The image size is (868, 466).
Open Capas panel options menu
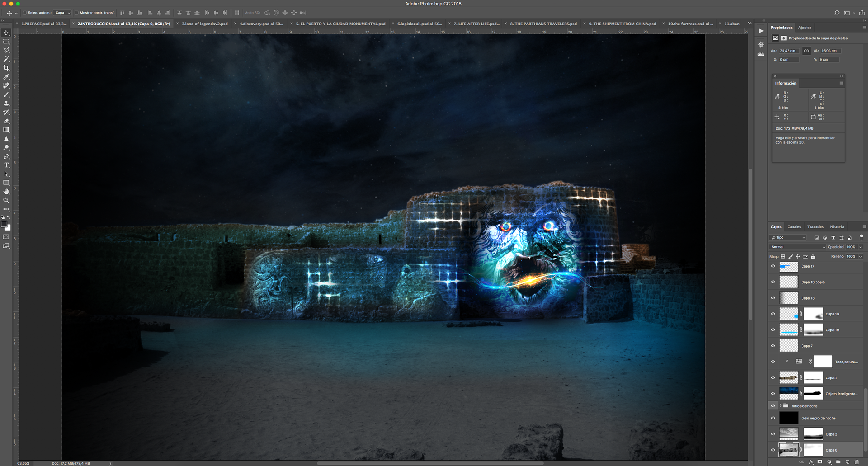click(864, 226)
